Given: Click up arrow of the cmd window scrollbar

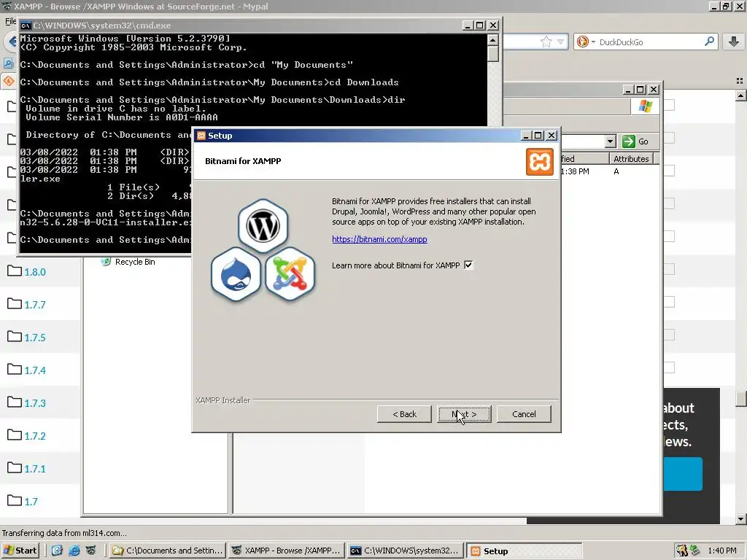Looking at the screenshot, I should coord(493,40).
